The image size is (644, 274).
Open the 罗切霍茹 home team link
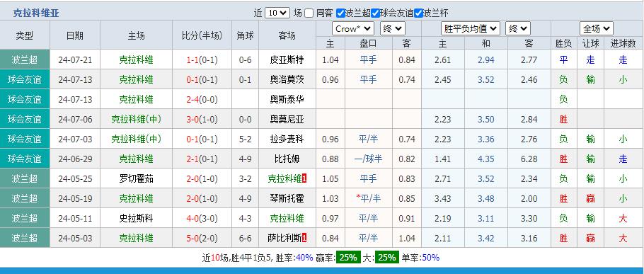pyautogui.click(x=137, y=178)
